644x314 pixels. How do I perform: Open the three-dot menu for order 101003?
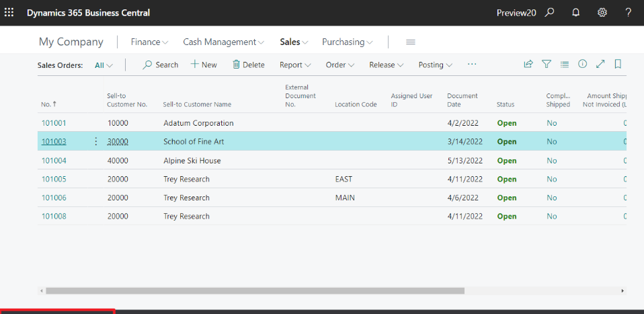(95, 141)
